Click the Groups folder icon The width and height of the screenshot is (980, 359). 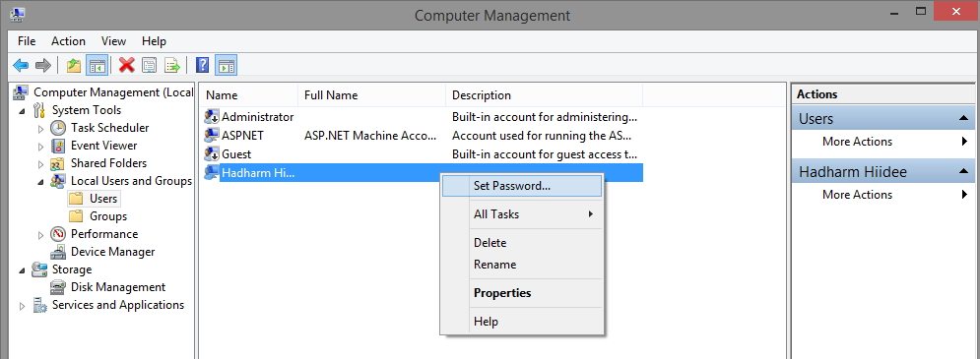pos(76,216)
